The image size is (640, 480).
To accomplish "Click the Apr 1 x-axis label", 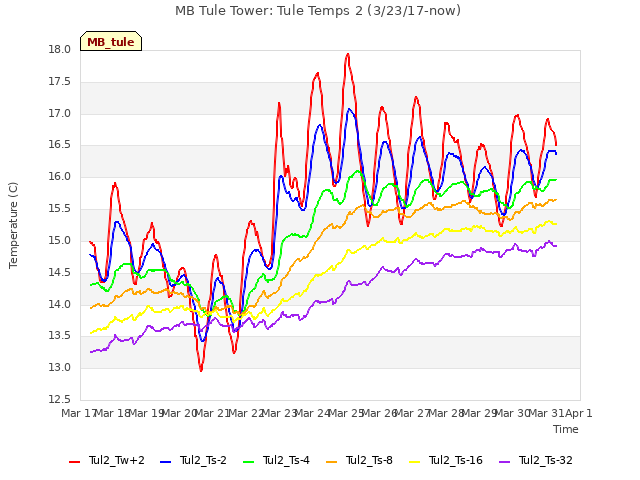I will pos(579,413).
